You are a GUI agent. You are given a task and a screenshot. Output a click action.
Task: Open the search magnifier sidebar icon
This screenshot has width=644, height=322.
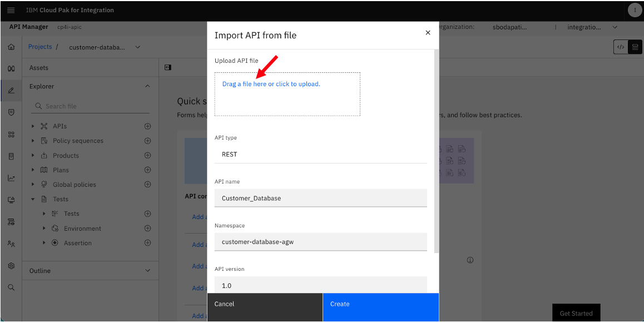pyautogui.click(x=11, y=287)
